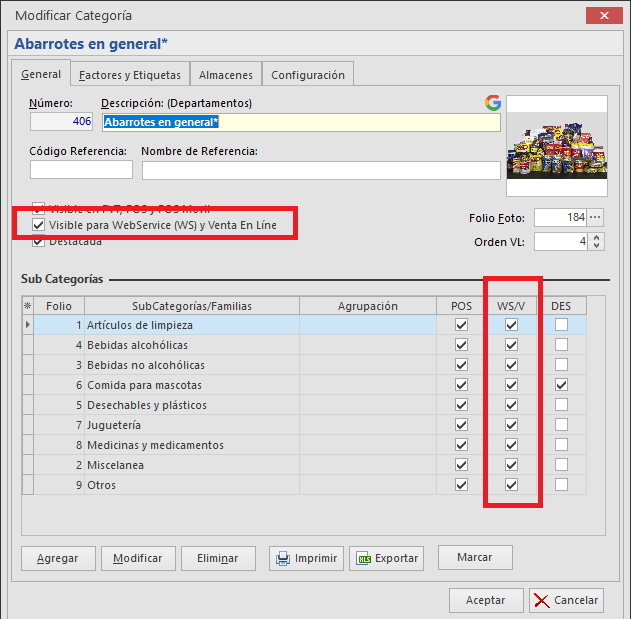Open the Almacenes tab

[x=226, y=75]
